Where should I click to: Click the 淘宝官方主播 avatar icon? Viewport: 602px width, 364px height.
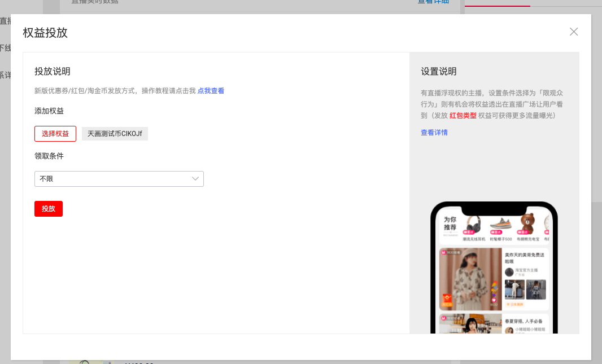pyautogui.click(x=509, y=271)
